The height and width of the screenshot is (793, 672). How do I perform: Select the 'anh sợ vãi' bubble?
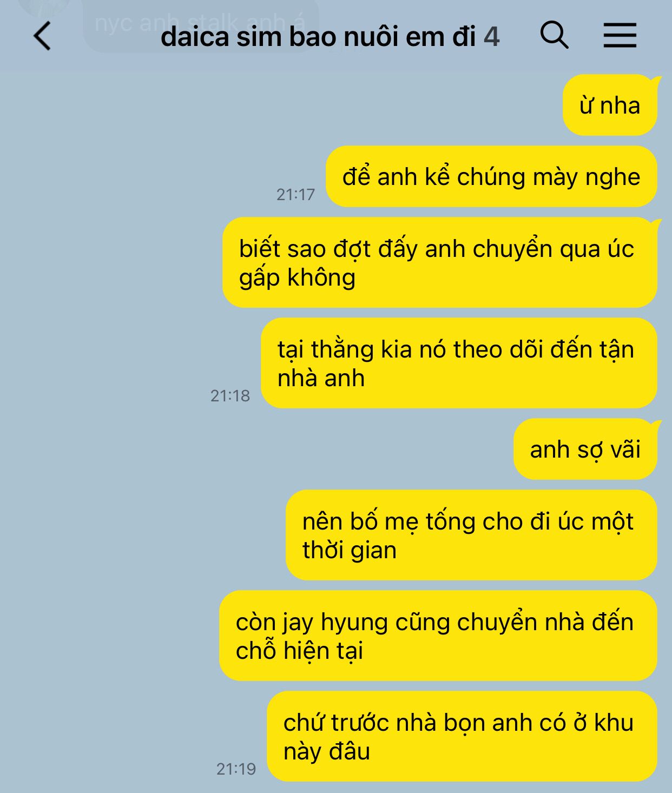[585, 449]
